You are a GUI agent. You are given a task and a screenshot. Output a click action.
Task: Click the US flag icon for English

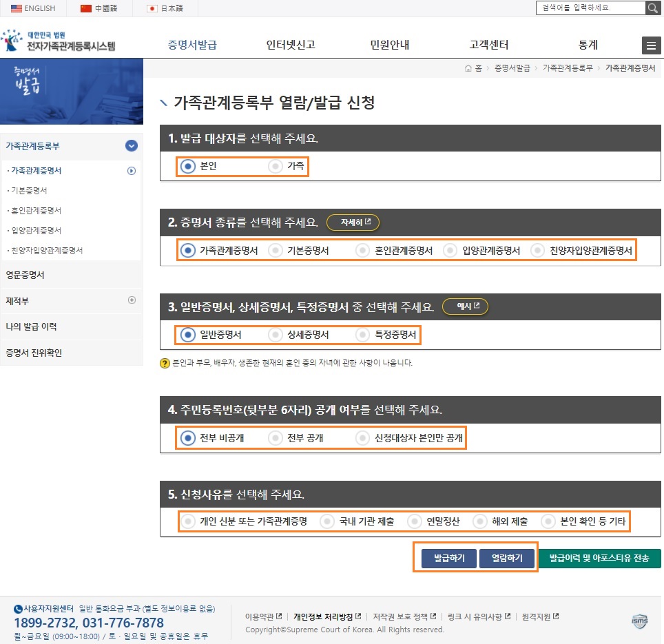[16, 8]
